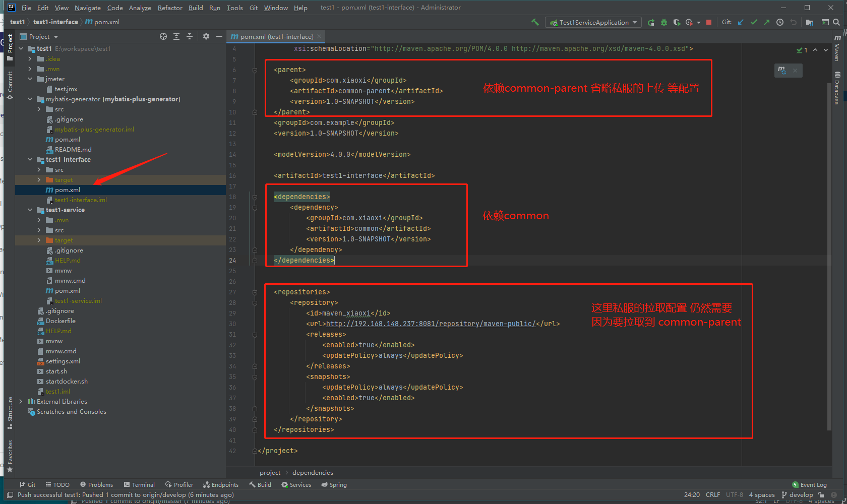Toggle read-only lock icon in status bar

[x=821, y=495]
